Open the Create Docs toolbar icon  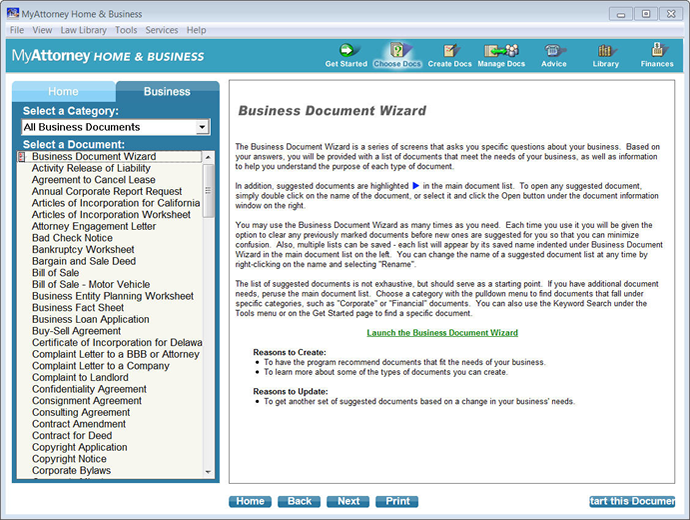coord(449,55)
